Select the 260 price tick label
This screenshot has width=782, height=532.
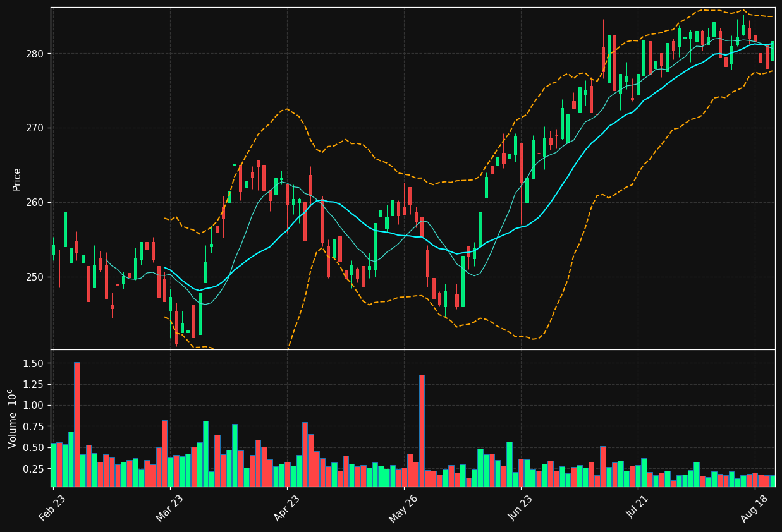point(35,203)
